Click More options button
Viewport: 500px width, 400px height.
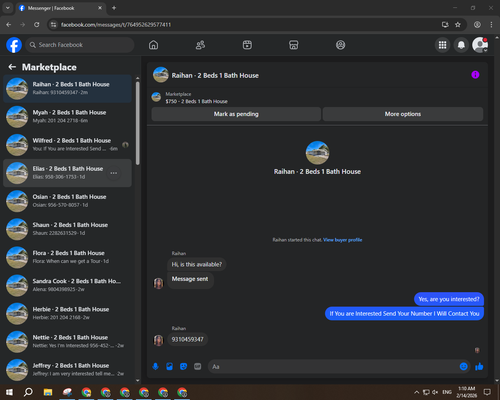[x=403, y=114]
